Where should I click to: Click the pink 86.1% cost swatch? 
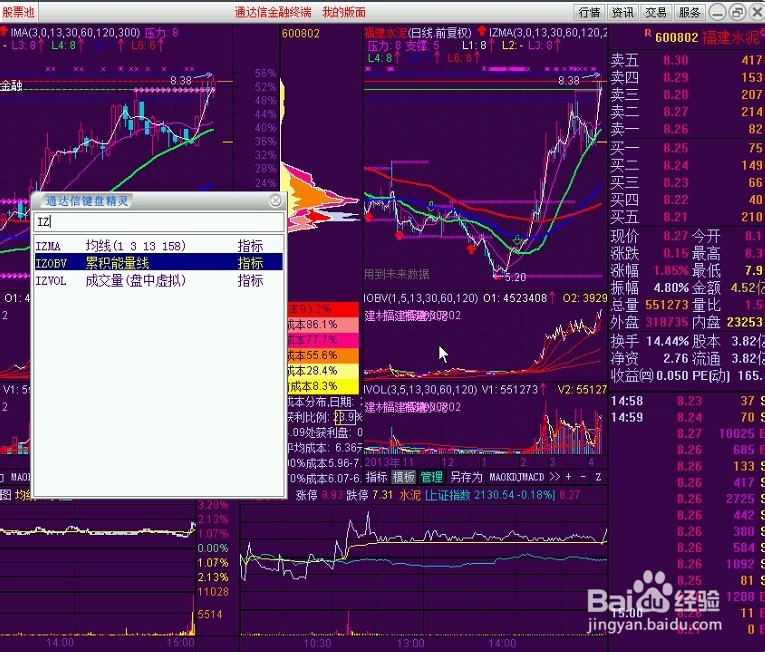coord(323,325)
